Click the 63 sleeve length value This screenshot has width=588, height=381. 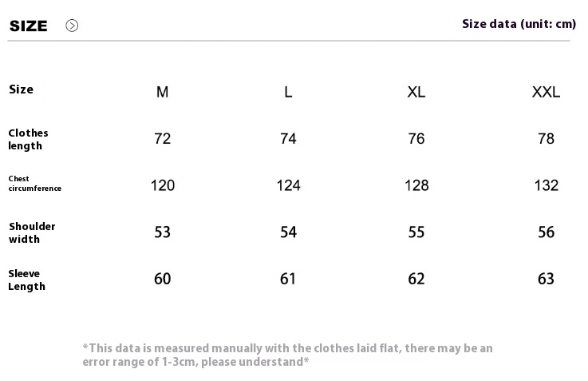[x=546, y=279]
